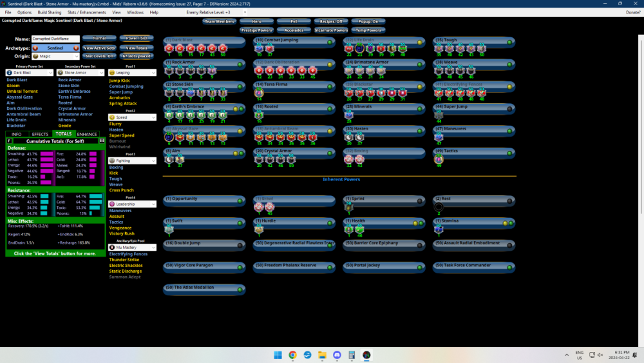Toggle Rock Armor green active indicator
Screen dimensions: 644x363
click(x=240, y=64)
